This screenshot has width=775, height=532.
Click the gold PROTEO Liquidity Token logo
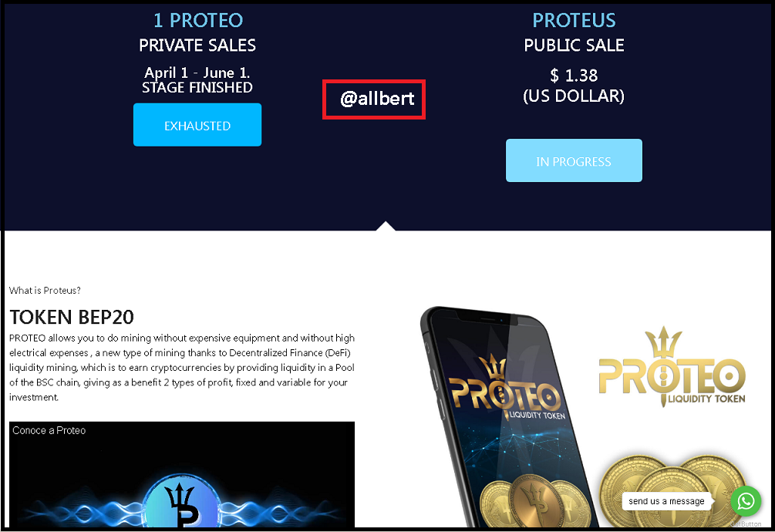(x=672, y=367)
